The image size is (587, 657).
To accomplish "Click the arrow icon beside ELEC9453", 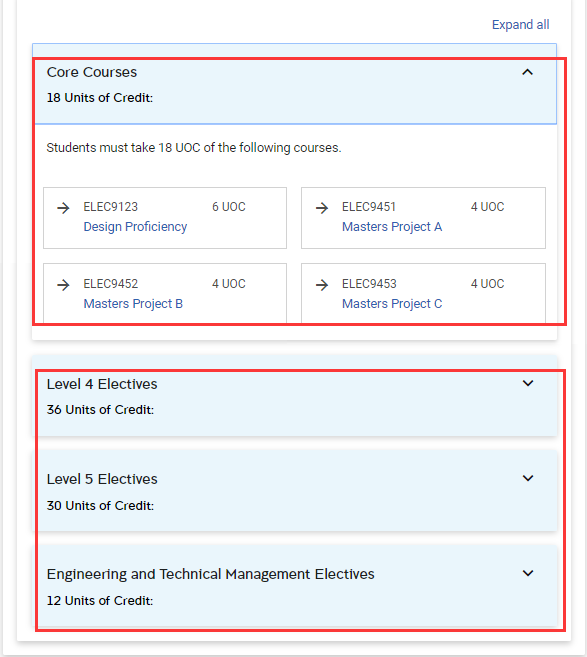I will 322,285.
